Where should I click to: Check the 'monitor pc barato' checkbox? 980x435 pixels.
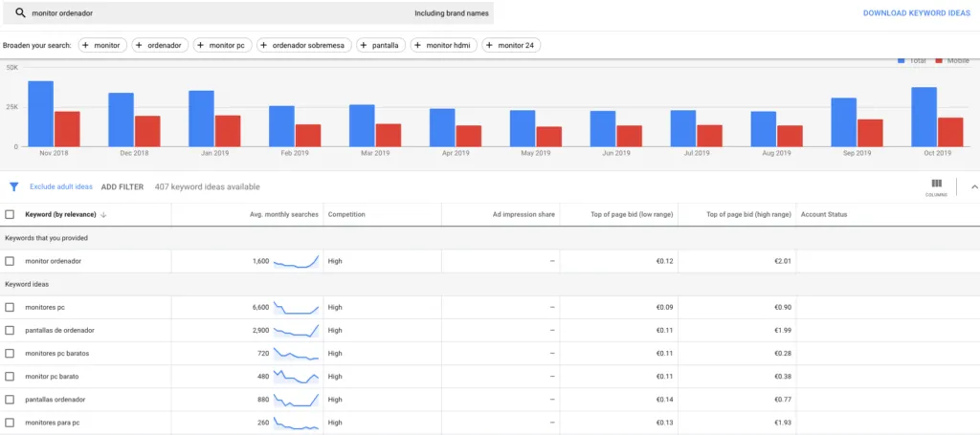[x=10, y=377]
